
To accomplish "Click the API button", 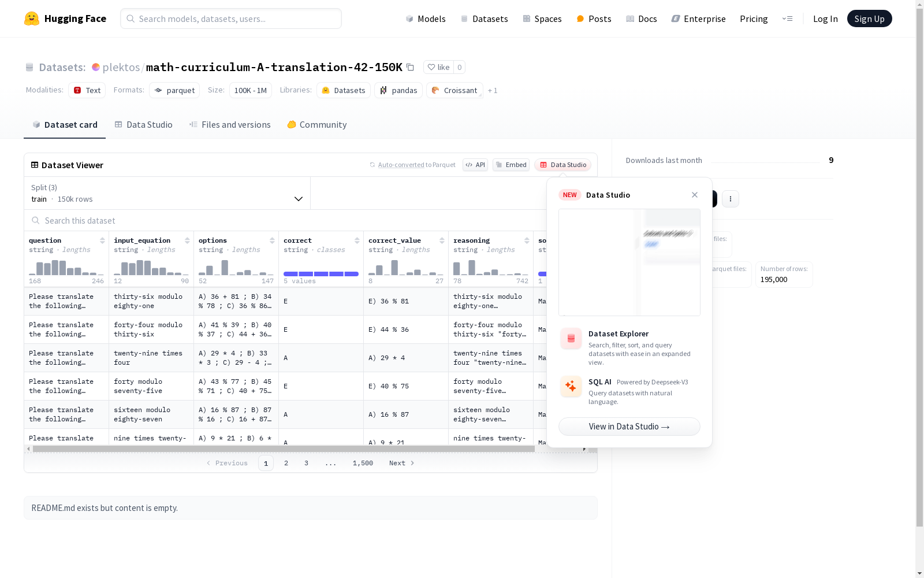I will click(x=475, y=165).
